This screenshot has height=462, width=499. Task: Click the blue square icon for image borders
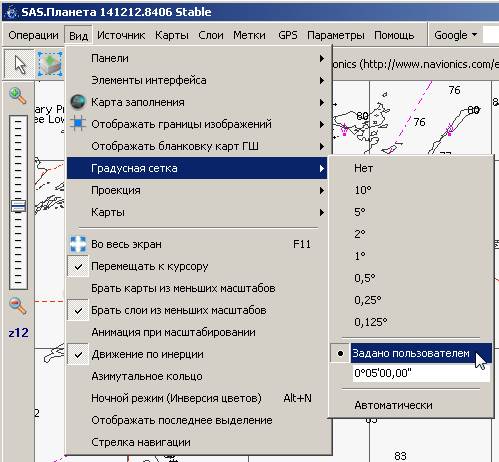tap(78, 124)
